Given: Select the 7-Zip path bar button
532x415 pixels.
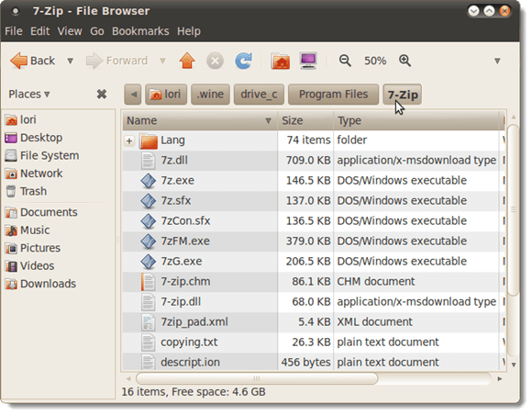Looking at the screenshot, I should coord(403,94).
